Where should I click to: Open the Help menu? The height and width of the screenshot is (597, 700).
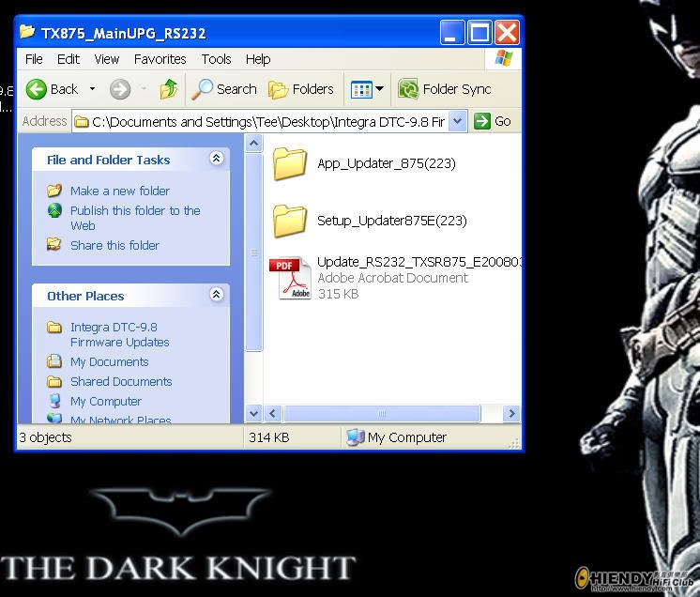pos(258,59)
